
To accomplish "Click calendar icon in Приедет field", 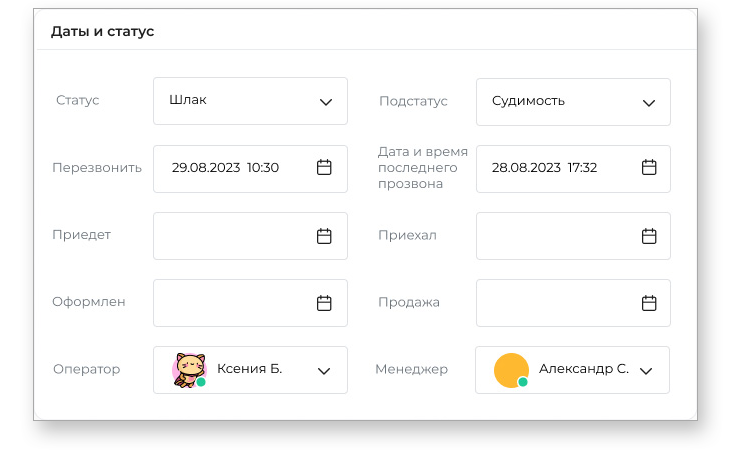I will (324, 236).
